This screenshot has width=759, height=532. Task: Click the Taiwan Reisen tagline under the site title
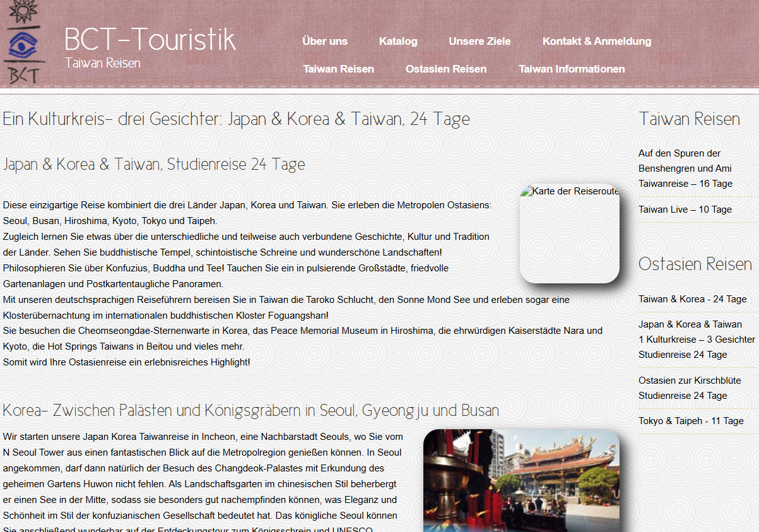(102, 63)
